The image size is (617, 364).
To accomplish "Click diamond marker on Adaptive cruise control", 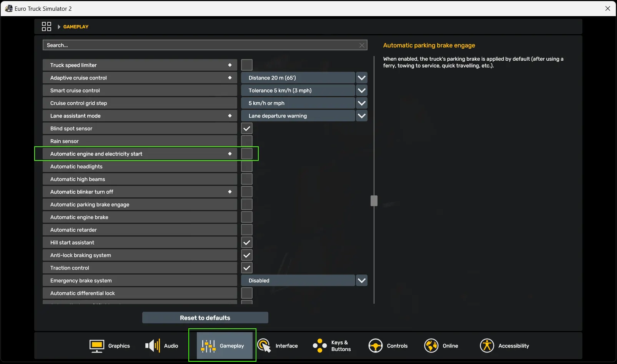I will click(x=230, y=78).
